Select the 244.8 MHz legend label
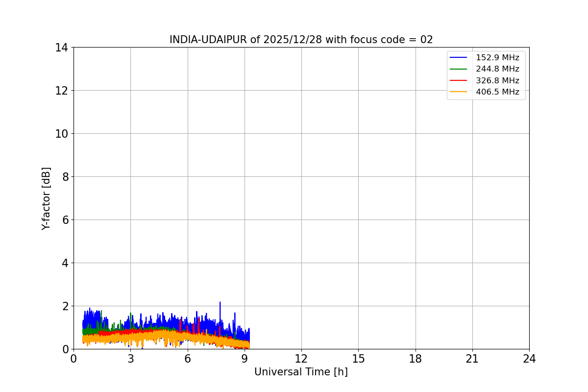Image resolution: width=588 pixels, height=392 pixels. pos(497,69)
